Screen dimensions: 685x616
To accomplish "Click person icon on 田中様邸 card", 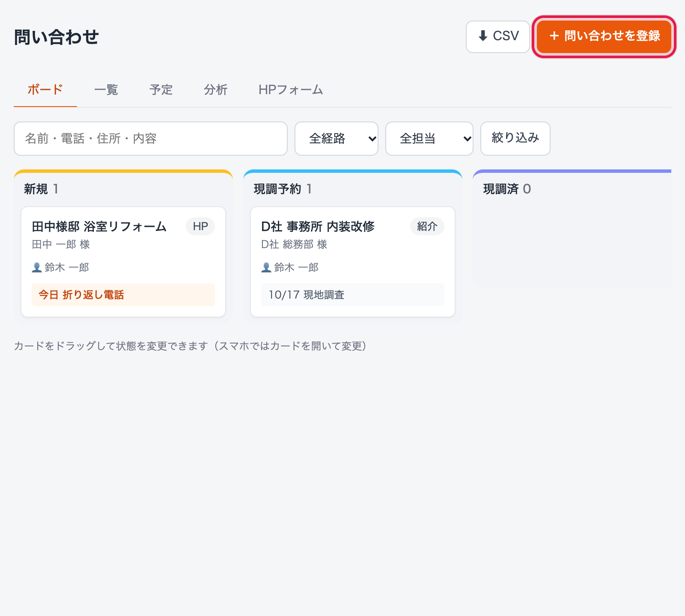I will tap(37, 268).
